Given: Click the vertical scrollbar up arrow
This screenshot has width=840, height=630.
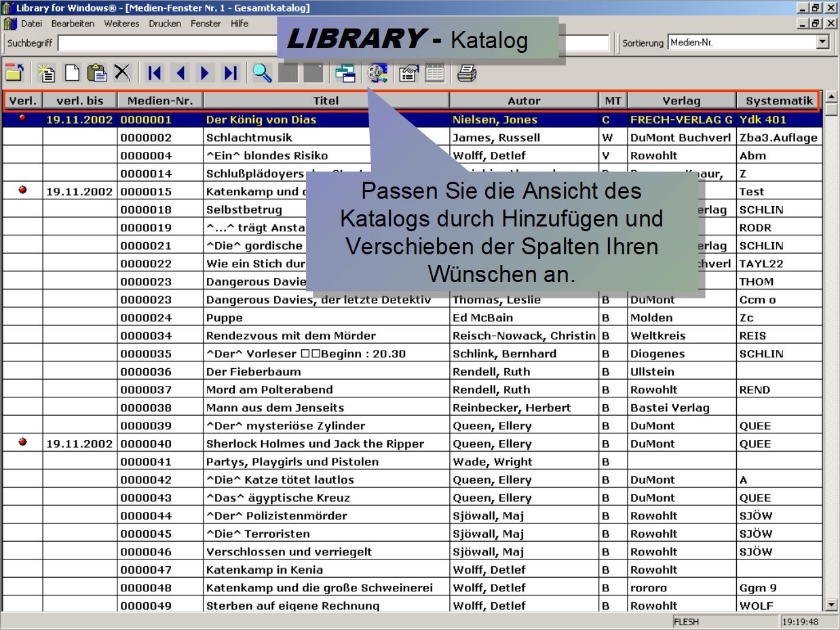Looking at the screenshot, I should [832, 96].
